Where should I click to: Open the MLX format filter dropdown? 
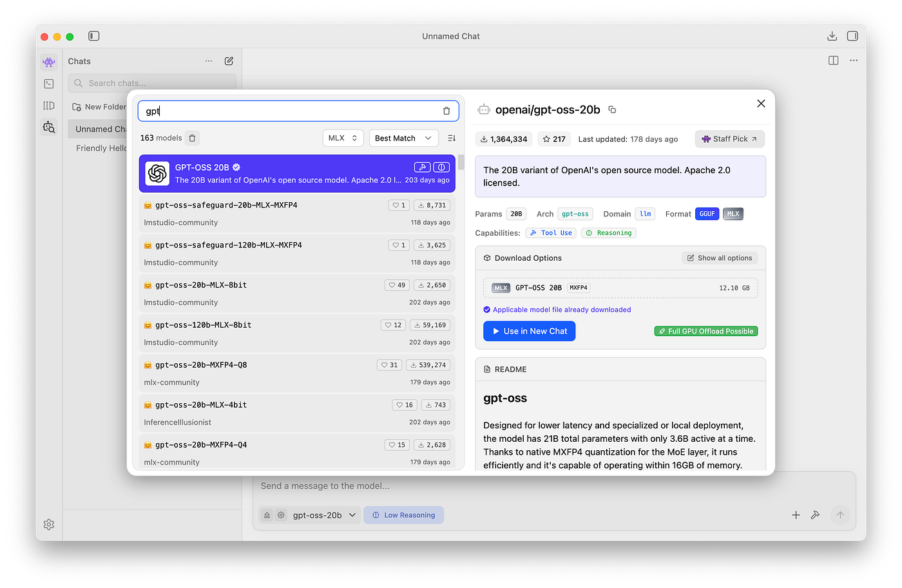(x=343, y=138)
